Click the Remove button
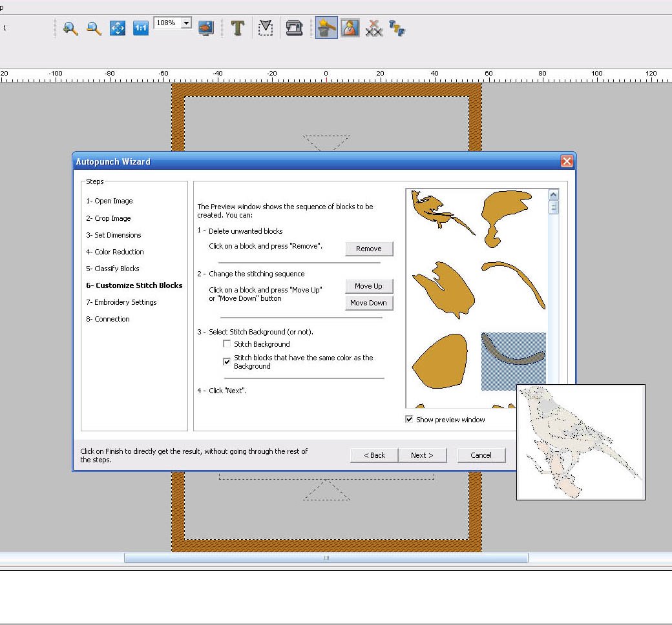The width and height of the screenshot is (672, 625). pyautogui.click(x=368, y=249)
